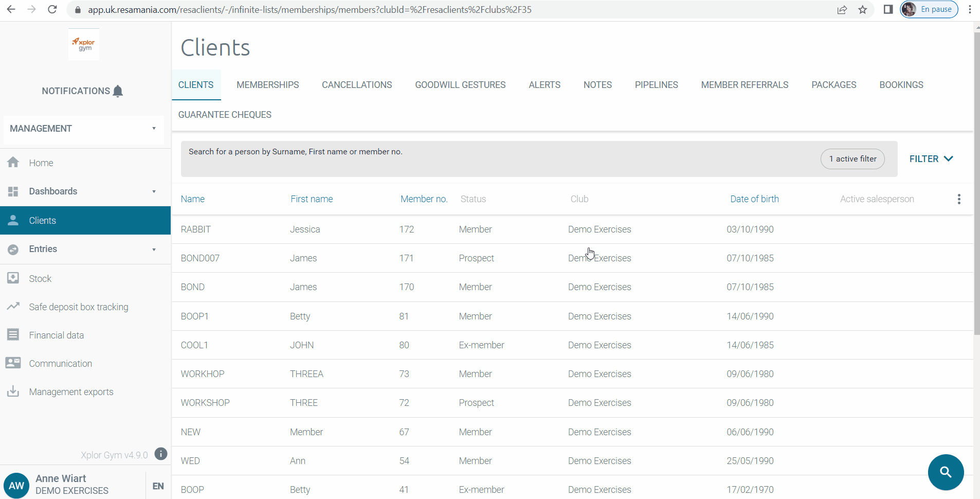The height and width of the screenshot is (499, 980).
Task: Expand the FILTER panel
Action: 931,159
